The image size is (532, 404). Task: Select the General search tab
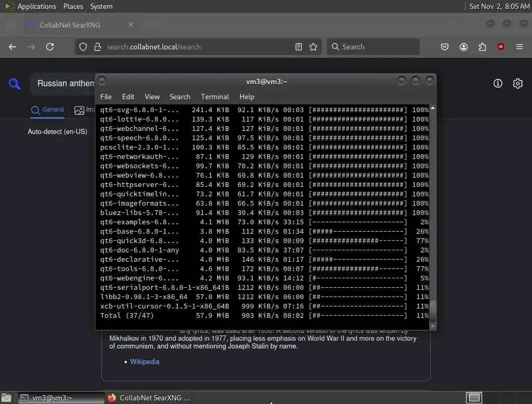(x=47, y=110)
